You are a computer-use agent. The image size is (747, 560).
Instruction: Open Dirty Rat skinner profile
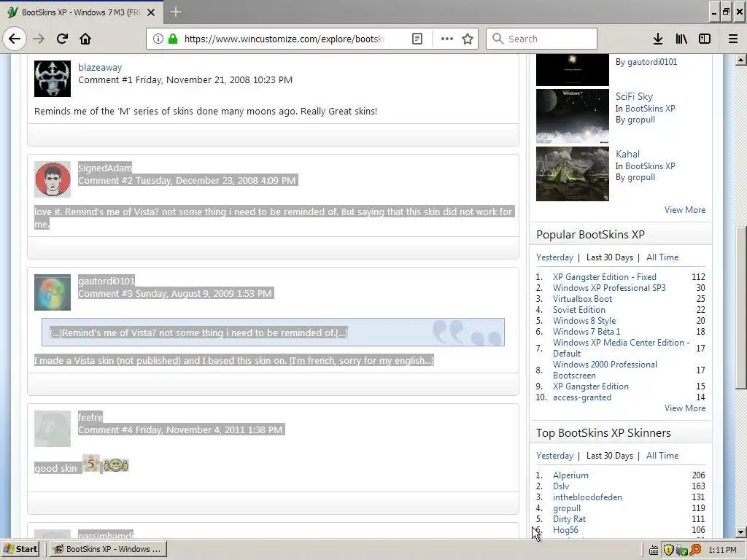pyautogui.click(x=569, y=519)
